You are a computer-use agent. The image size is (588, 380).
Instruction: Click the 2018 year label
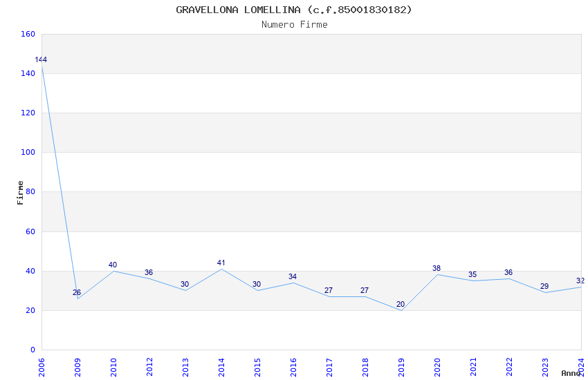click(x=366, y=368)
